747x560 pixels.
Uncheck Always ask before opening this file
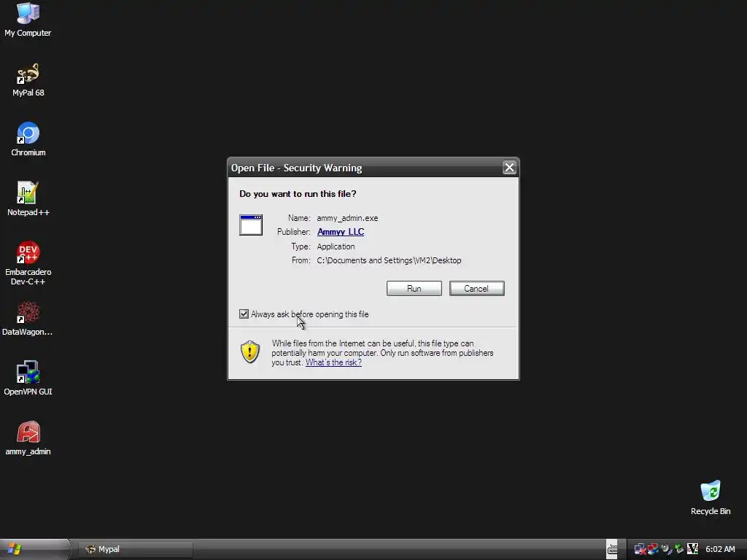pos(244,314)
